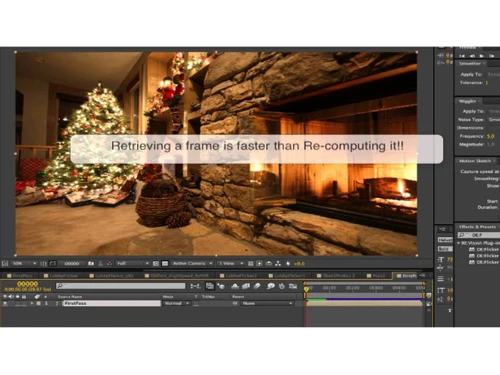
Task: Open the 50% magnification dropdown in viewer
Action: click(x=24, y=263)
